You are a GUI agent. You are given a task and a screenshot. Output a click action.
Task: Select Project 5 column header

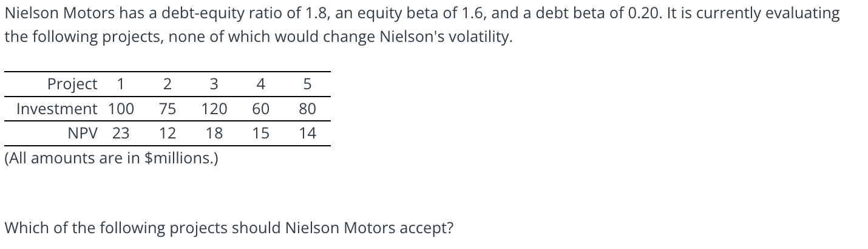click(308, 84)
